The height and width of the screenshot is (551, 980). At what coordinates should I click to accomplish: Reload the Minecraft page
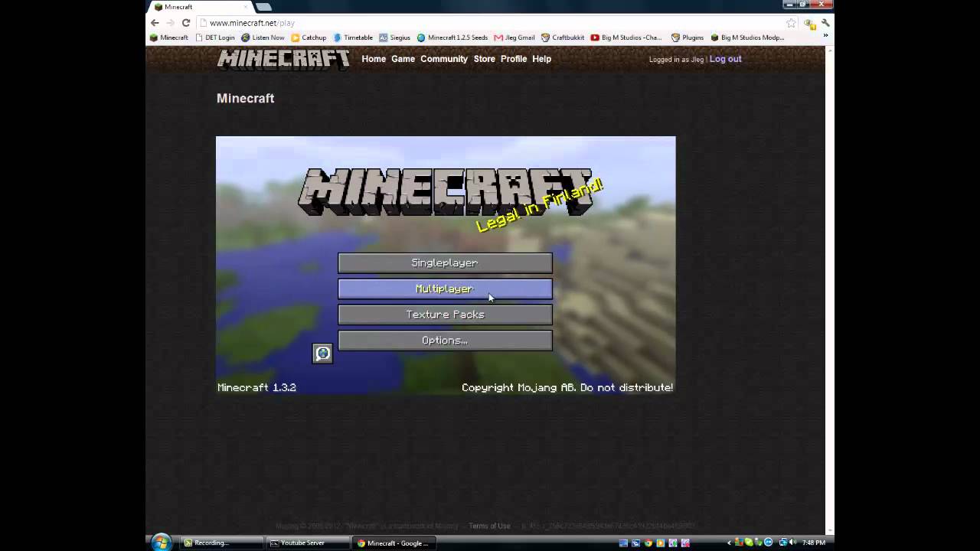pyautogui.click(x=185, y=23)
